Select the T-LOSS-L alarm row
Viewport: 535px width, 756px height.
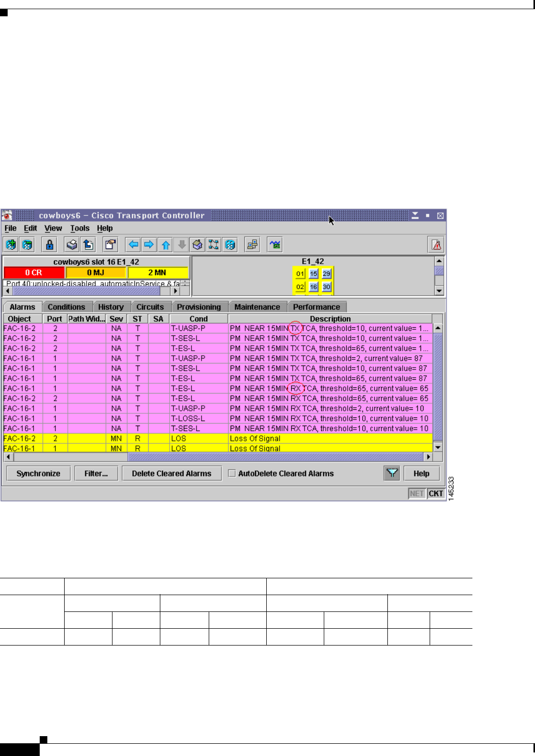(x=218, y=418)
